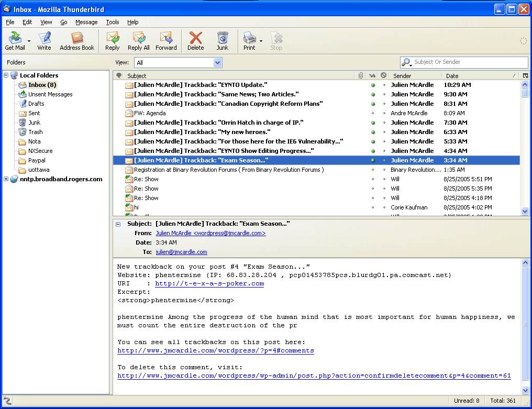Open the Address Book
This screenshot has height=409, width=532.
[x=77, y=41]
